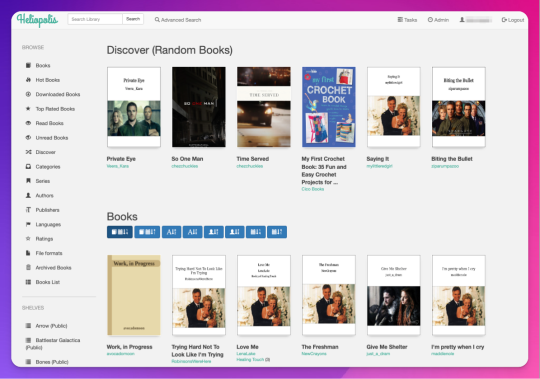Click the flame icon for Hot Books
Image resolution: width=540 pixels, height=379 pixels.
pyautogui.click(x=28, y=80)
